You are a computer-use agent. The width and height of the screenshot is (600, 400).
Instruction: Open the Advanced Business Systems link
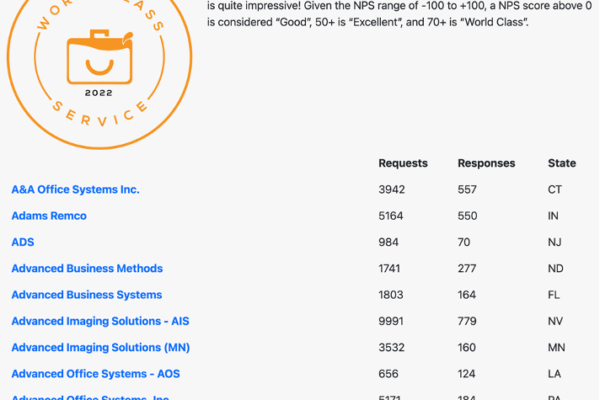86,295
